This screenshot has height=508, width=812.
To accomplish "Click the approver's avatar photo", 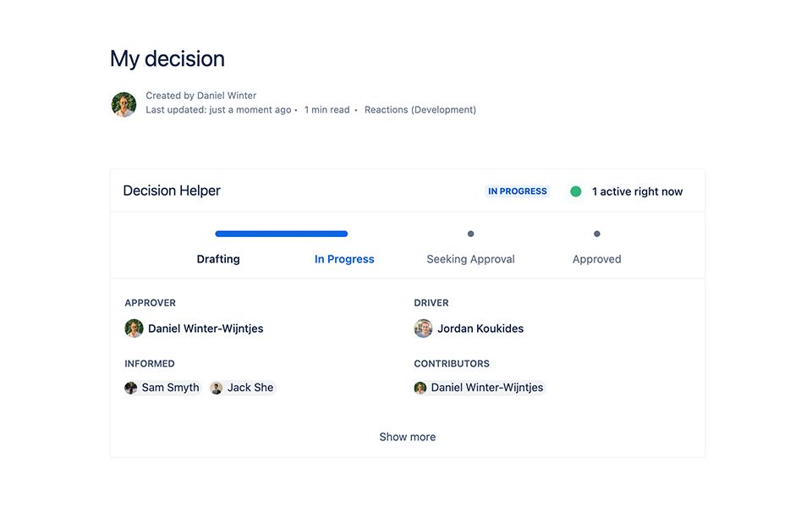I will coord(134,329).
